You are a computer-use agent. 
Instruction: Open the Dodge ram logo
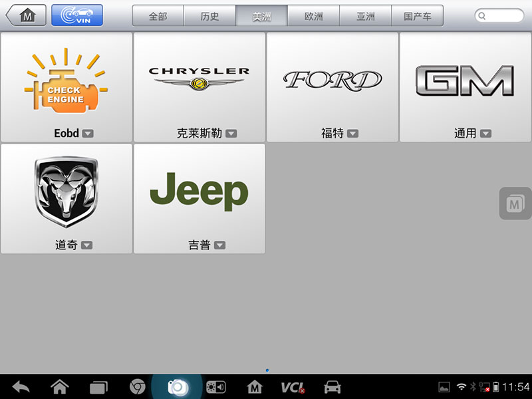point(66,192)
